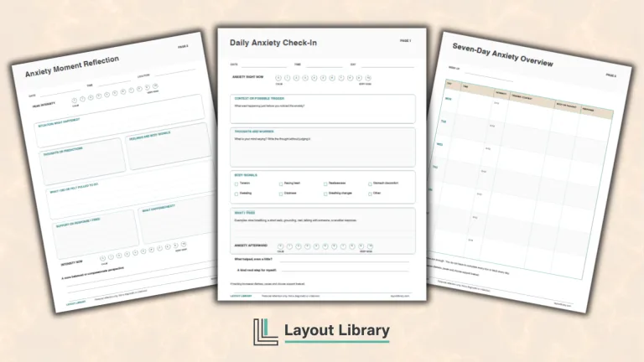Open the Layout Library brand name link
Viewport: 644px width, 362px height.
[x=337, y=331]
